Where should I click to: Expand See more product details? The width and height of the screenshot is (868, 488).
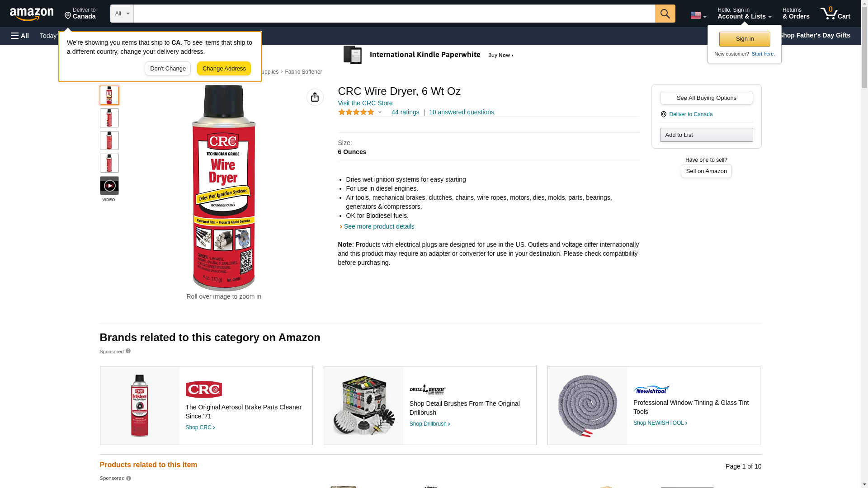[379, 226]
